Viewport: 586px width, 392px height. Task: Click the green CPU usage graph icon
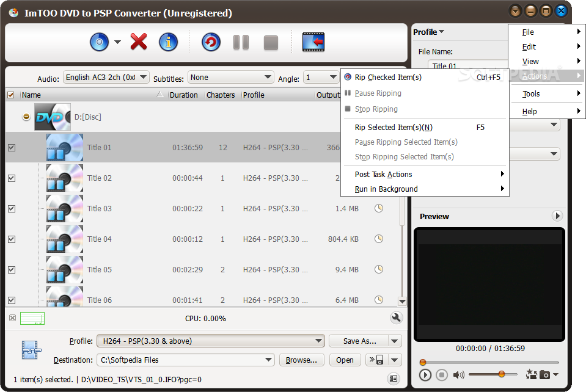pos(32,319)
